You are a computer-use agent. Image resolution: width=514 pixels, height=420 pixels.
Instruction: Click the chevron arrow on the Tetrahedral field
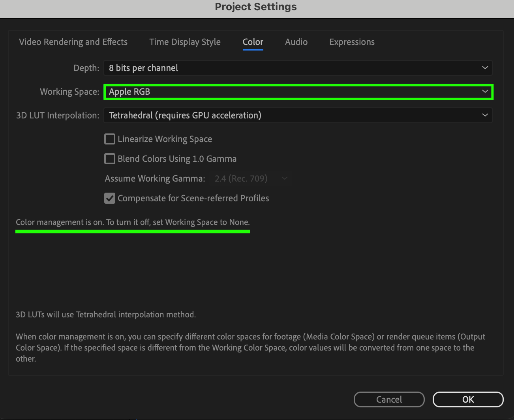click(485, 115)
